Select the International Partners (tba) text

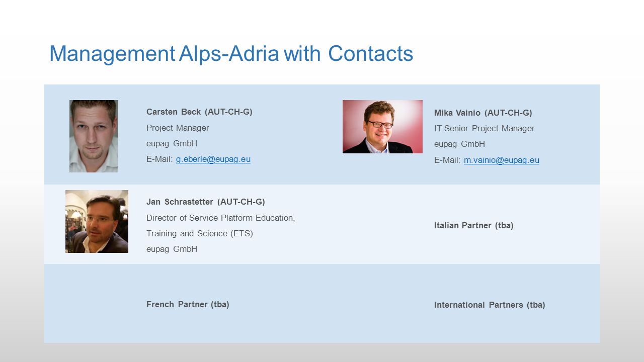point(490,305)
